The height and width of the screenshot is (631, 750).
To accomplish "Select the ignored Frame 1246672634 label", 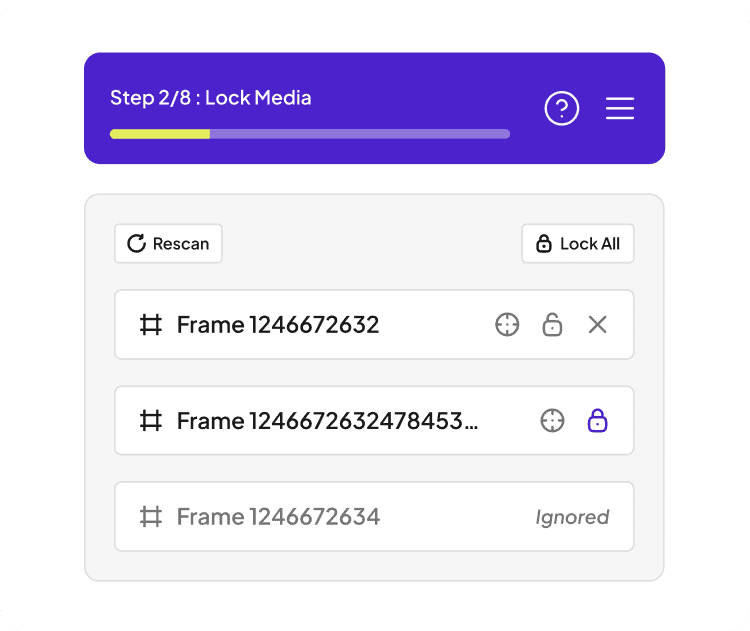I will click(x=278, y=517).
